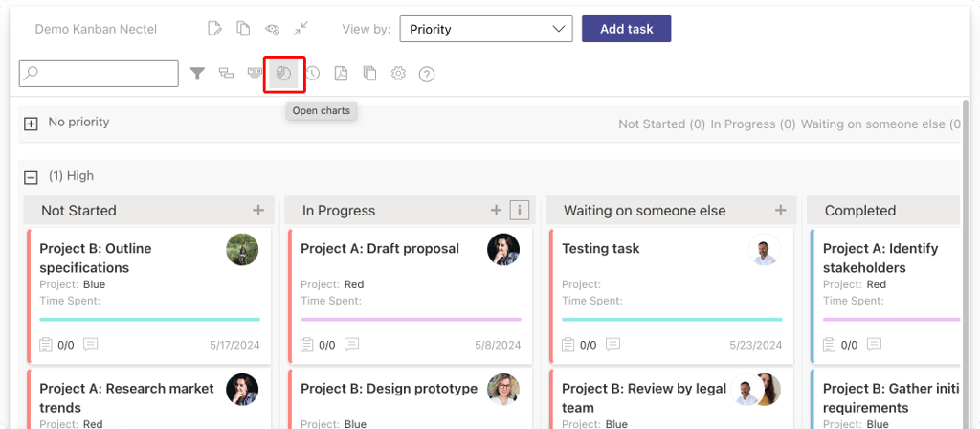
Task: Add a task to Waiting on someone else
Action: click(781, 210)
